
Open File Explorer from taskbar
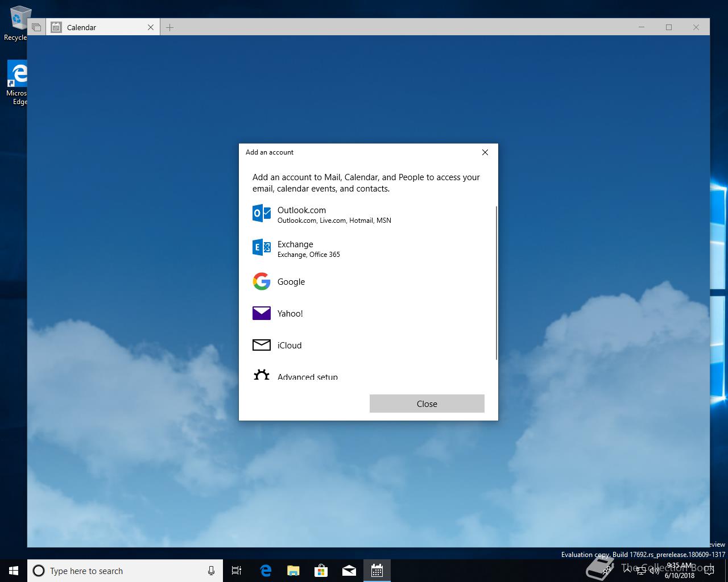[293, 571]
